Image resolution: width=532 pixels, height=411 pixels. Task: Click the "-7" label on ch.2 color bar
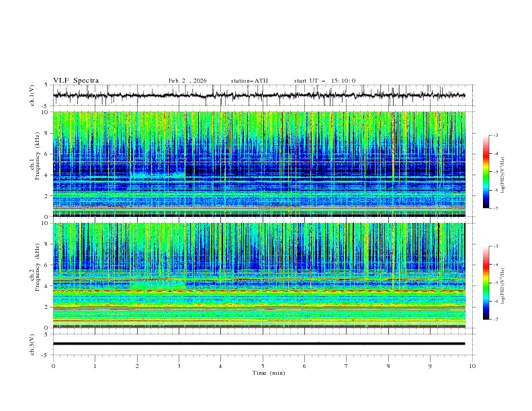pos(496,319)
